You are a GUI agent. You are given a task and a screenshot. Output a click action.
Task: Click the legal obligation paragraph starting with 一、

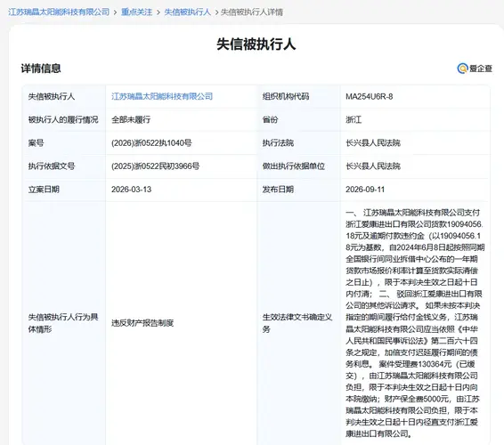[415, 323]
